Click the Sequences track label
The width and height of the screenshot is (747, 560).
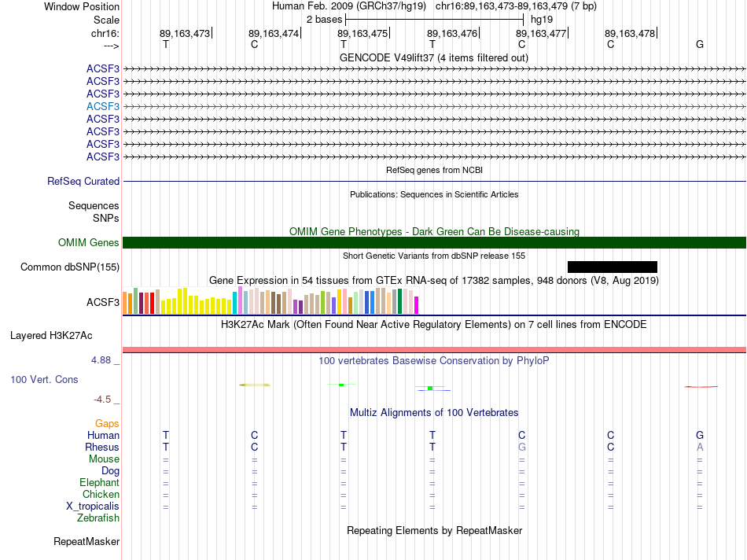pos(94,205)
